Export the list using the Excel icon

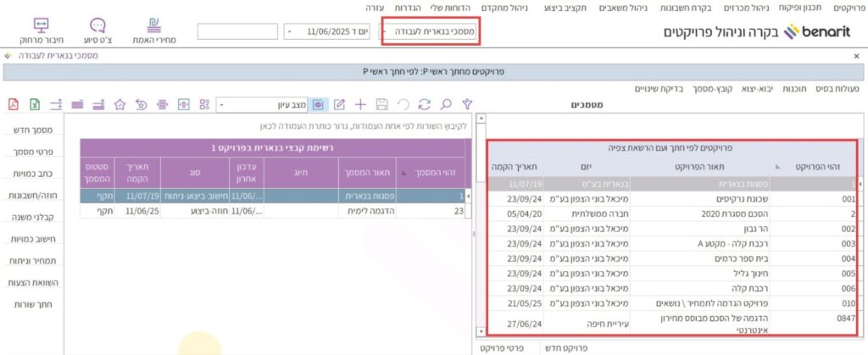coord(35,104)
